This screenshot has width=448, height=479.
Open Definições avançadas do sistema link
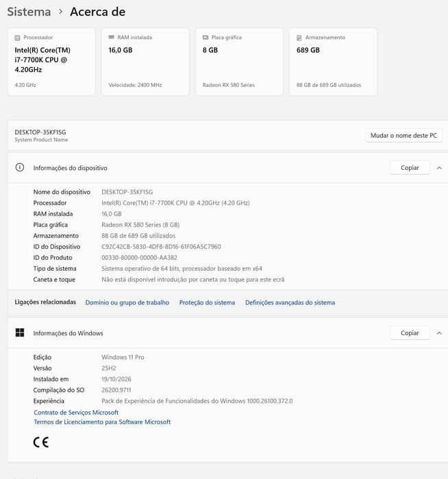(290, 302)
